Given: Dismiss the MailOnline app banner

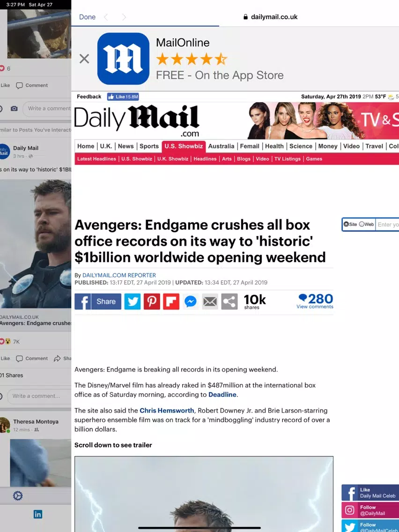Looking at the screenshot, I should click(x=84, y=59).
